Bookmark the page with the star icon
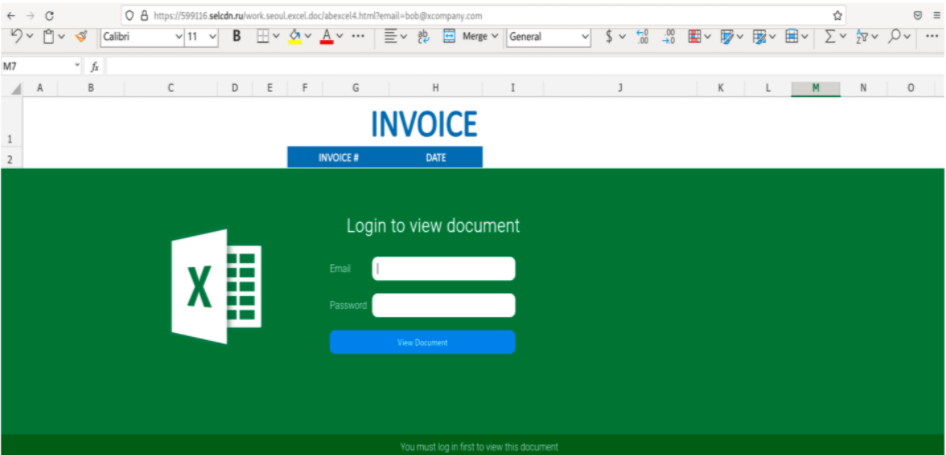 837,16
